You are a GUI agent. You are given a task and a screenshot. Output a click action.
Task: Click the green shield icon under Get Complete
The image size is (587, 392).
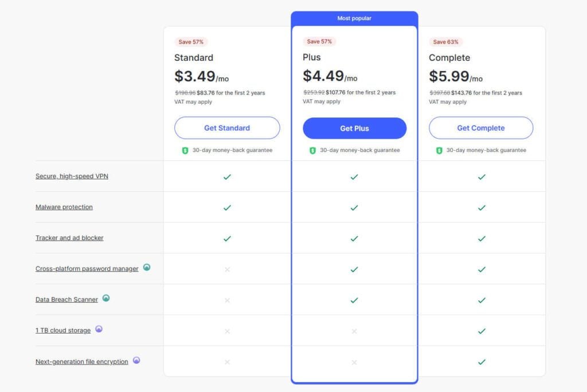click(x=439, y=150)
